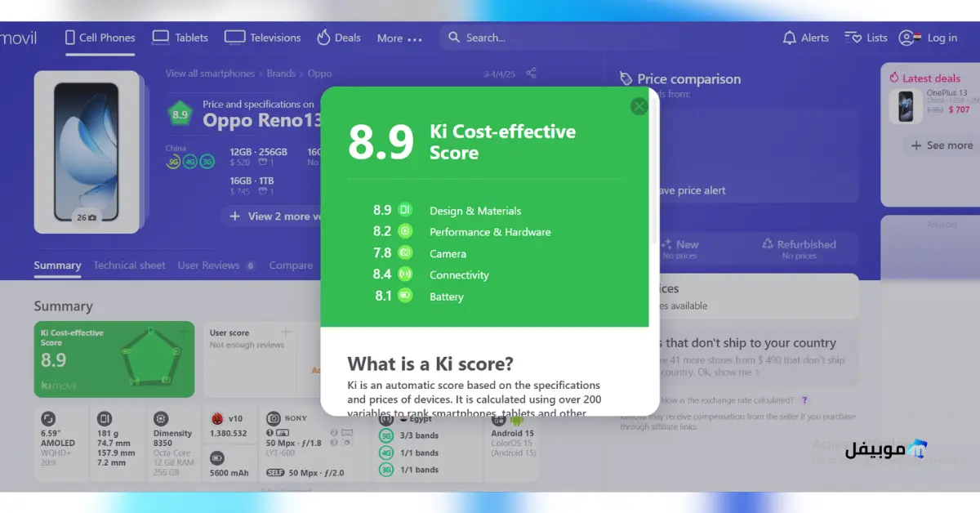980x513 pixels.
Task: Open the OnePlus 13 deal thumbnail
Action: coord(906,107)
